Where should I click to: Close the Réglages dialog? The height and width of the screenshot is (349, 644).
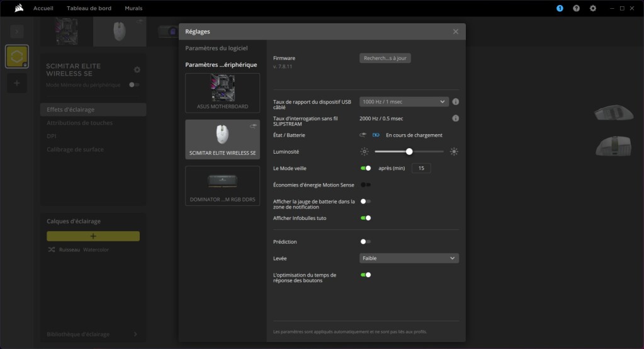point(456,31)
